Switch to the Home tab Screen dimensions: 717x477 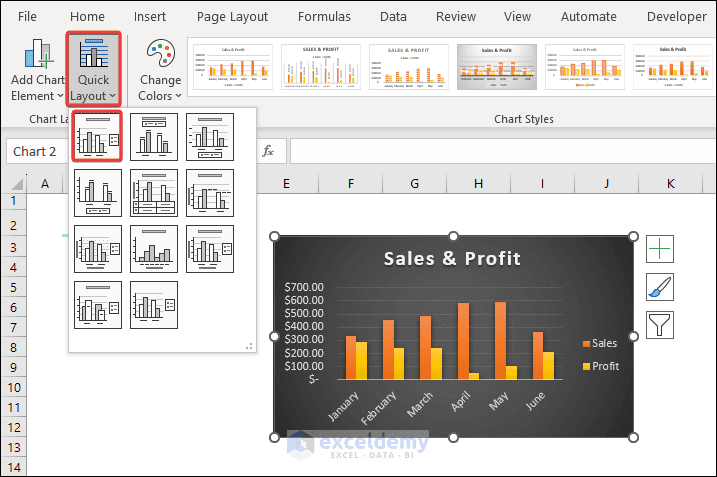tap(87, 16)
